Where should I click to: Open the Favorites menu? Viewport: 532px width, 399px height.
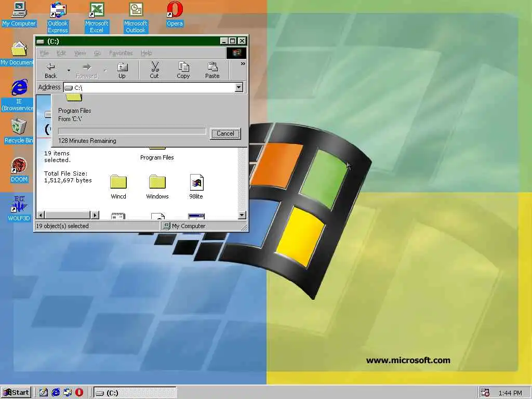[x=121, y=53]
